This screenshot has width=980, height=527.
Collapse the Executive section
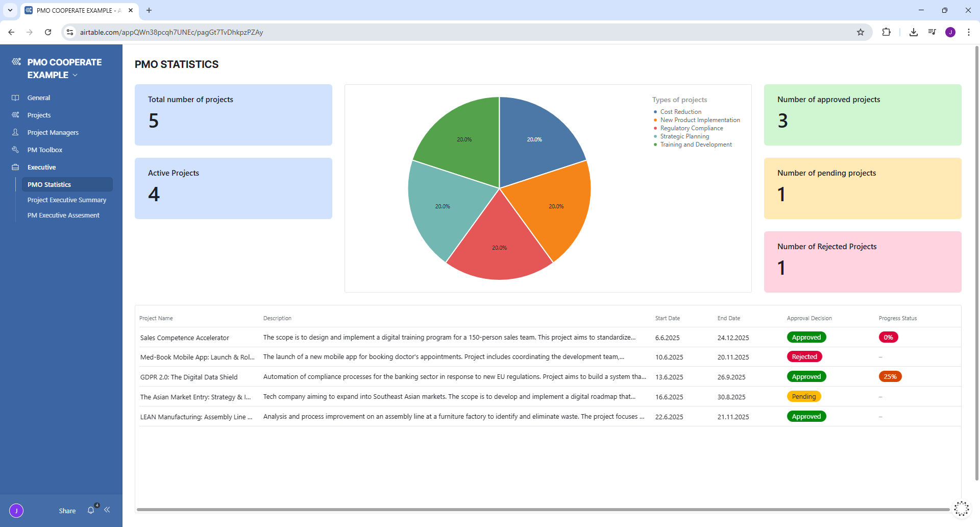coord(42,167)
